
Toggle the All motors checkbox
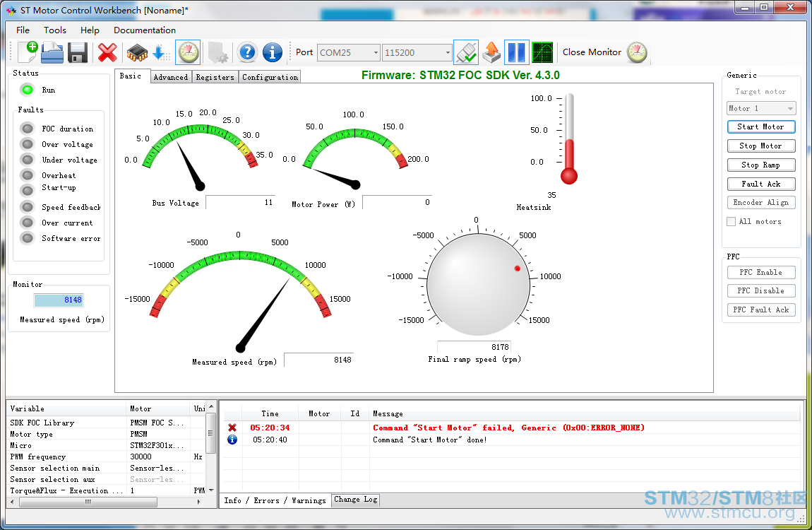point(732,222)
